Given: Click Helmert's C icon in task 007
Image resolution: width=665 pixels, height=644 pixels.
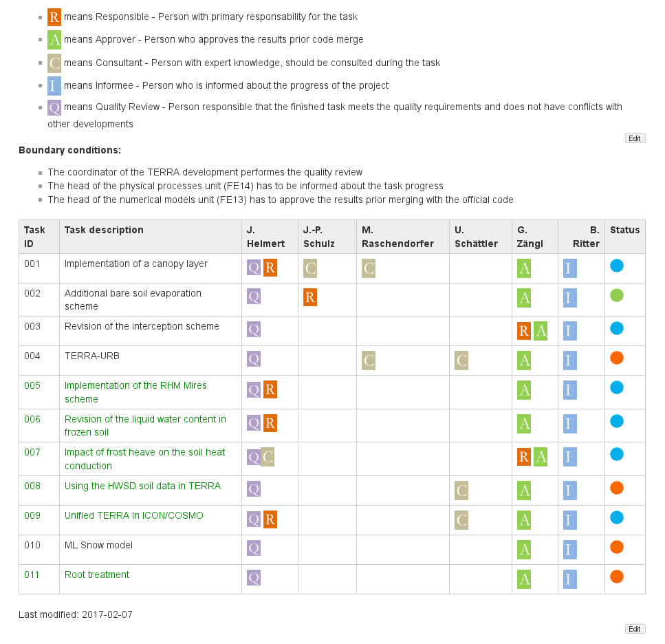Looking at the screenshot, I should tap(268, 457).
